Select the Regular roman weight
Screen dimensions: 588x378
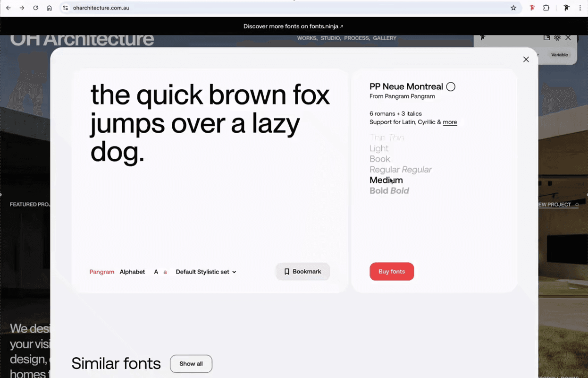click(x=385, y=170)
